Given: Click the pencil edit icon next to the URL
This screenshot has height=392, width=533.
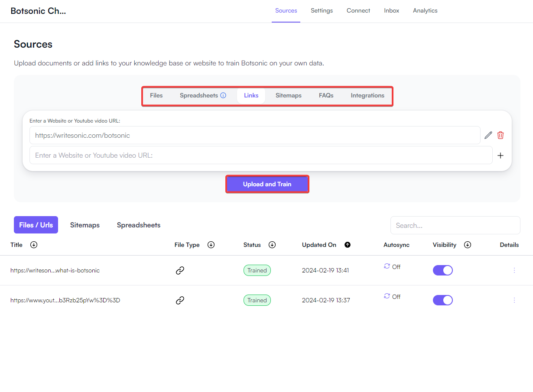Looking at the screenshot, I should click(x=488, y=135).
